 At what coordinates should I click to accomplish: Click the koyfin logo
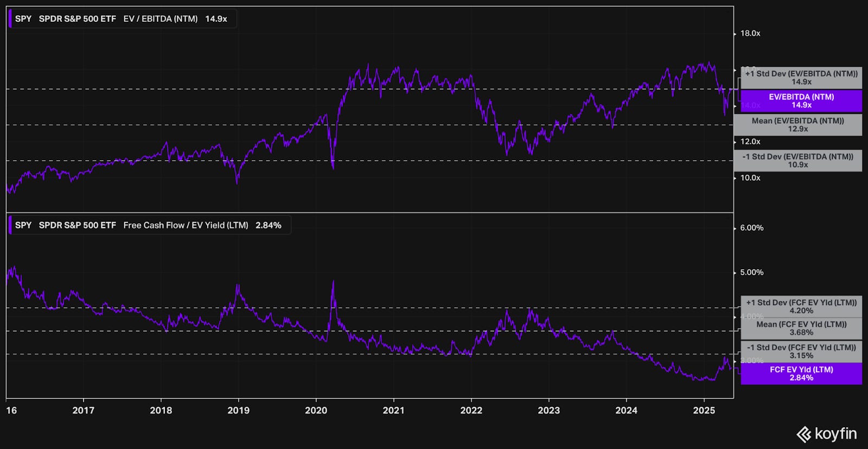(827, 434)
